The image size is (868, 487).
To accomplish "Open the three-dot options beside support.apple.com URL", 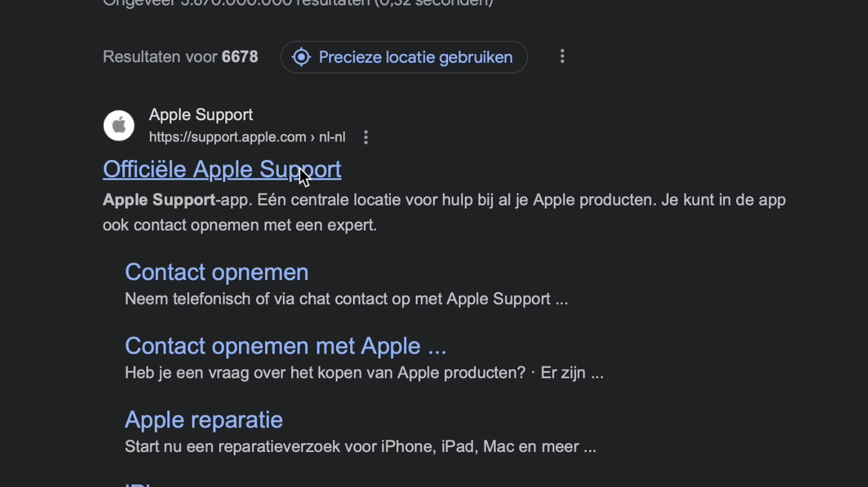I will tap(366, 137).
